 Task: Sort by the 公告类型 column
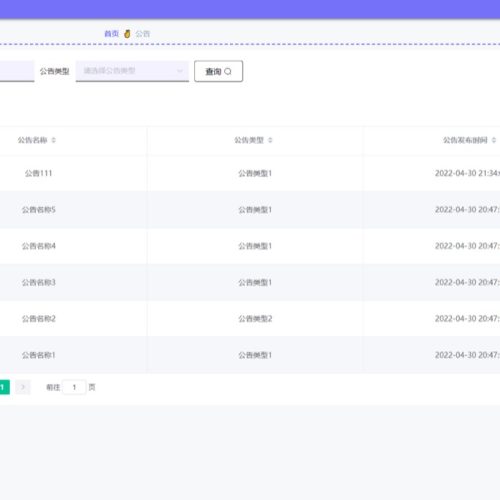270,140
